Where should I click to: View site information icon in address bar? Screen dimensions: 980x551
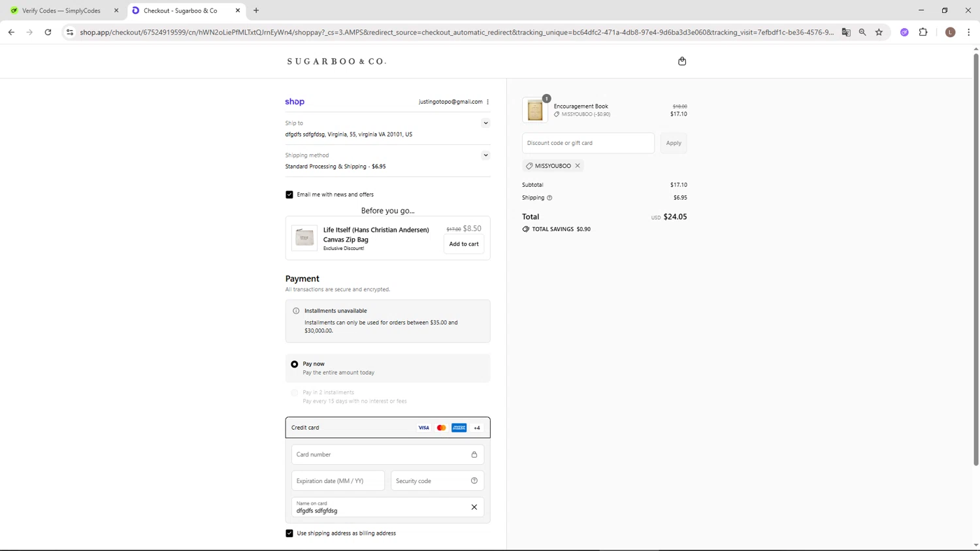click(x=70, y=32)
